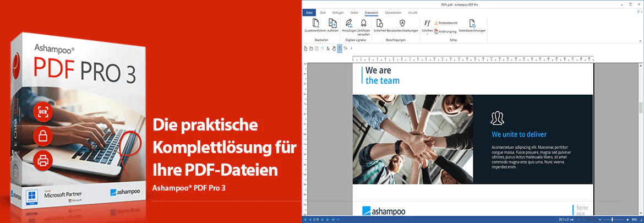The image size is (644, 223).
Task: Click the Aufteilen split document icon
Action: pos(332,23)
